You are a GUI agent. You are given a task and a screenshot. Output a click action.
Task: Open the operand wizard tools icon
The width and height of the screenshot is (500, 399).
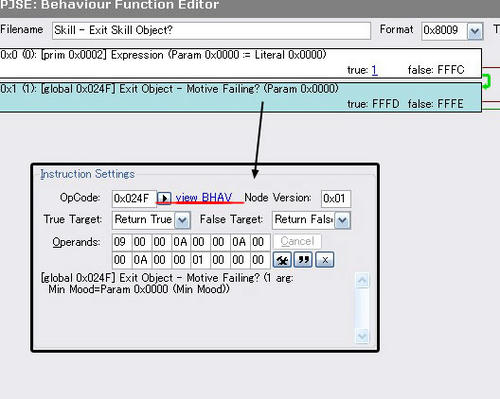[282, 260]
